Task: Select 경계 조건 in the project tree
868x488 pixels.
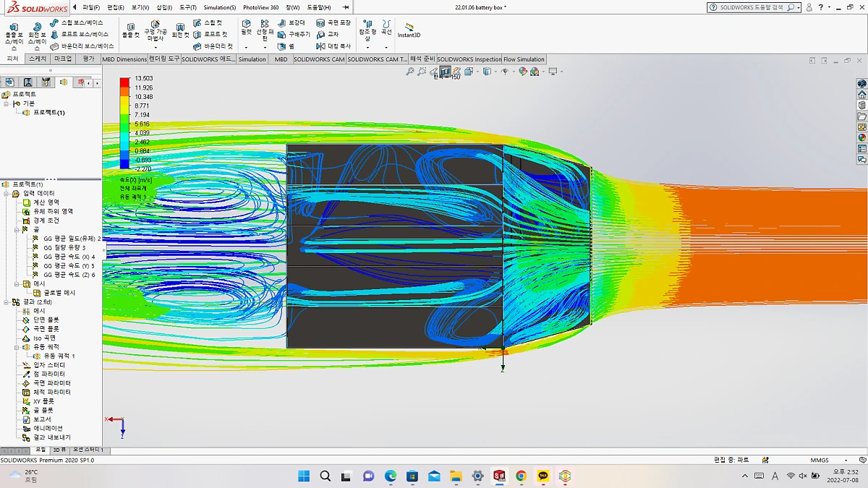Action: [46, 221]
